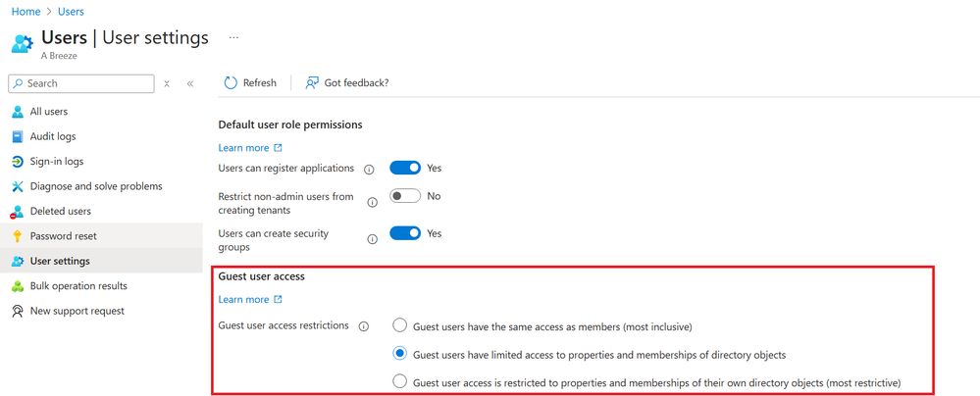Click the Refresh icon in toolbar
The image size is (980, 396).
tap(231, 83)
